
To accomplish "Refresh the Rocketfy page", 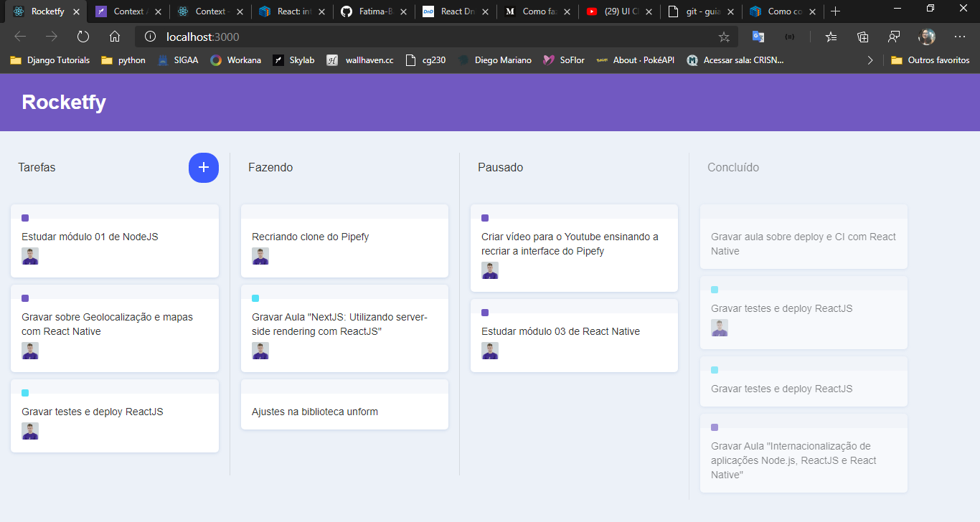I will click(83, 36).
